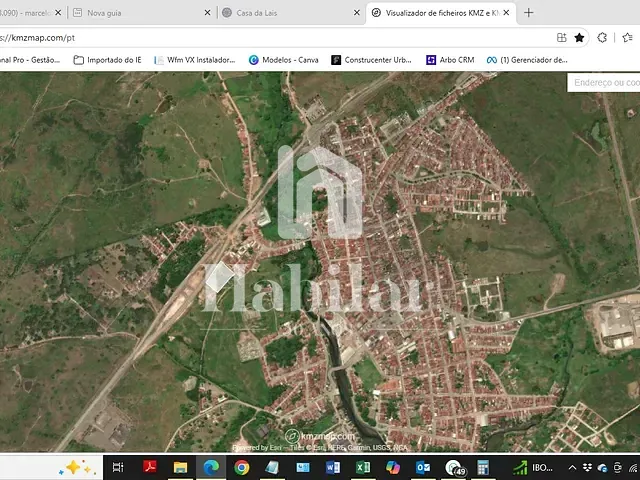The width and height of the screenshot is (640, 480).
Task: Open Microsoft Word from the taskbar
Action: (333, 467)
